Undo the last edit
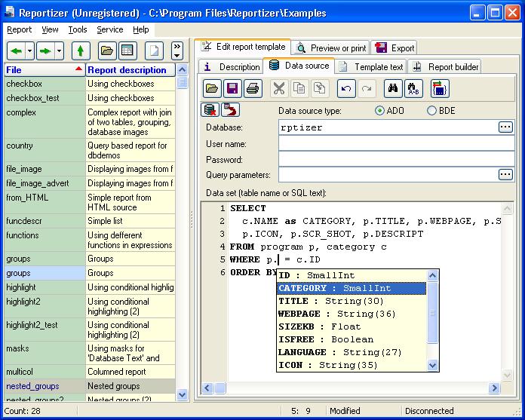Screen dimensions: 525x420 (346, 89)
